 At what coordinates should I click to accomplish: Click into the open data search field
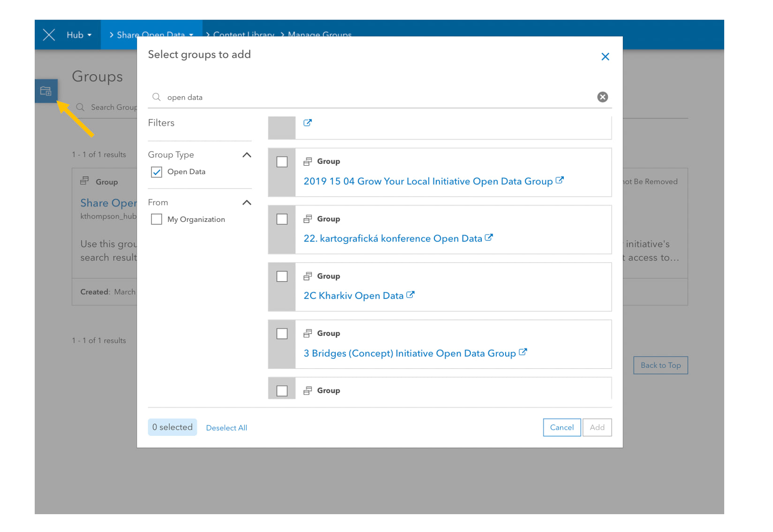coord(375,98)
